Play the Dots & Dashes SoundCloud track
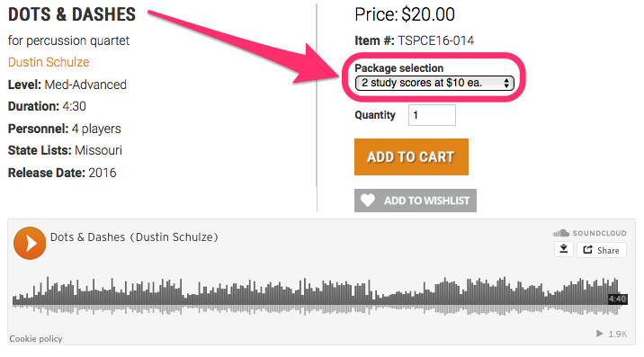Viewport: 644px width, 357px height. coord(30,243)
